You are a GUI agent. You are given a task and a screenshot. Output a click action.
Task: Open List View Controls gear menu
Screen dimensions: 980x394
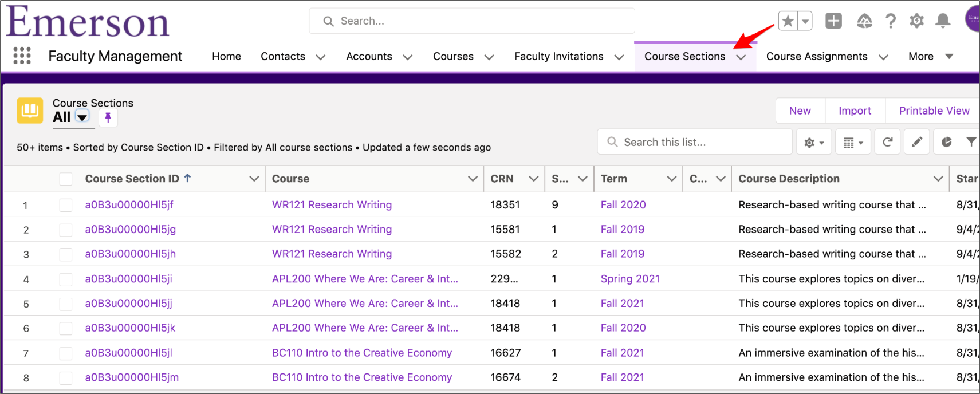[813, 142]
